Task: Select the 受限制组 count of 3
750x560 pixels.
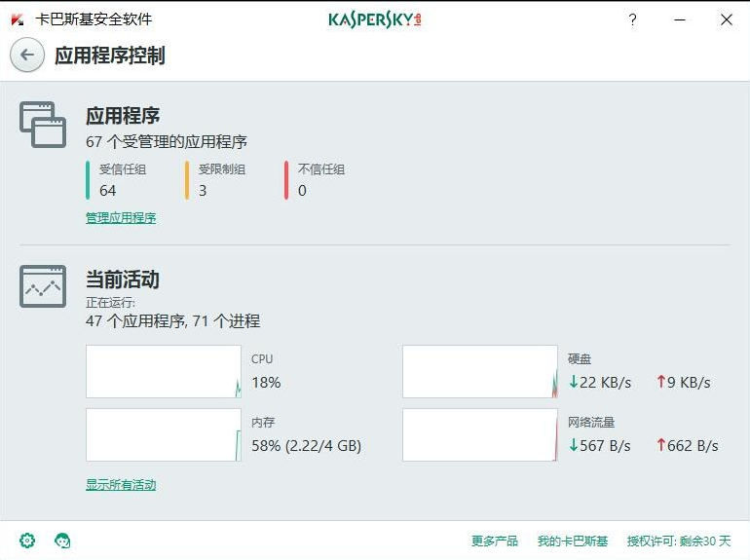Action: click(x=203, y=190)
